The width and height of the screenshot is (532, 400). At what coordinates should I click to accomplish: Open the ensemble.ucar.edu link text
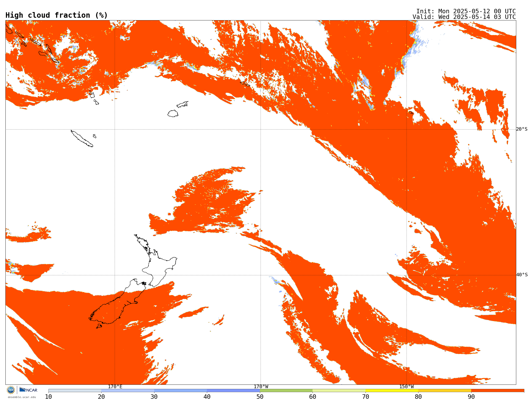coord(22,397)
